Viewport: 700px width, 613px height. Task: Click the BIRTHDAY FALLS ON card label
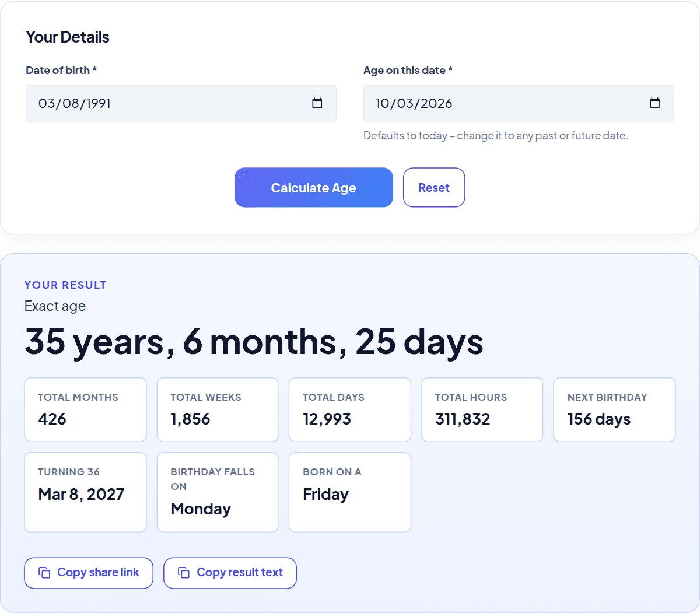212,479
